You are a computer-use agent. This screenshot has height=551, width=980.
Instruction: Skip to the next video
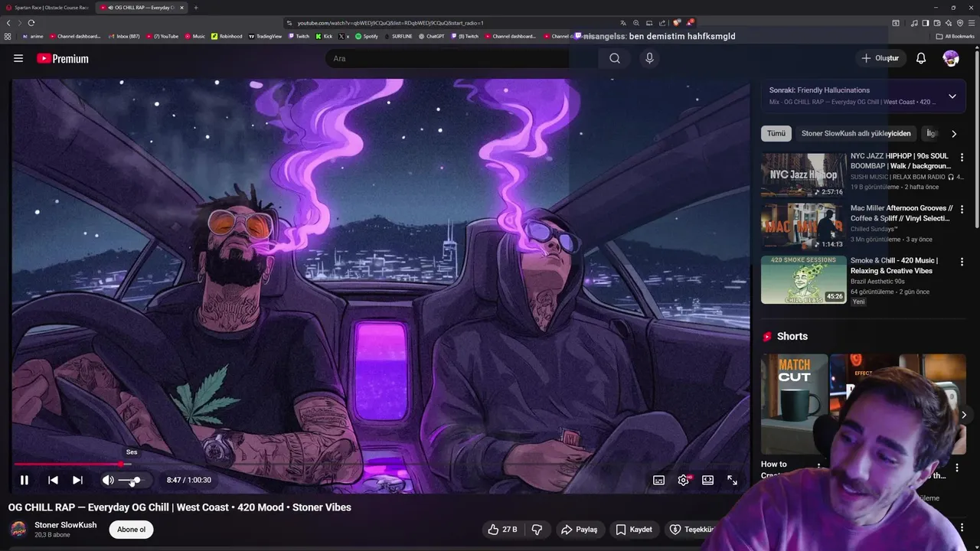click(77, 480)
